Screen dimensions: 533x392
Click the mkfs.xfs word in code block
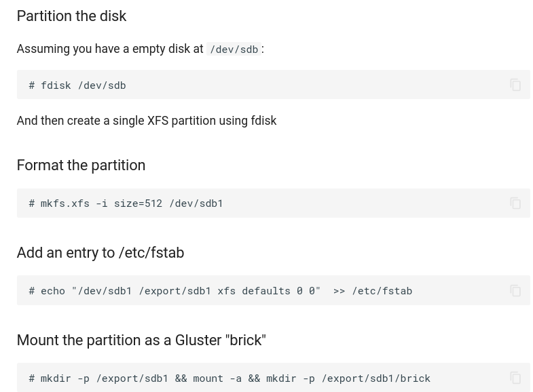(65, 203)
